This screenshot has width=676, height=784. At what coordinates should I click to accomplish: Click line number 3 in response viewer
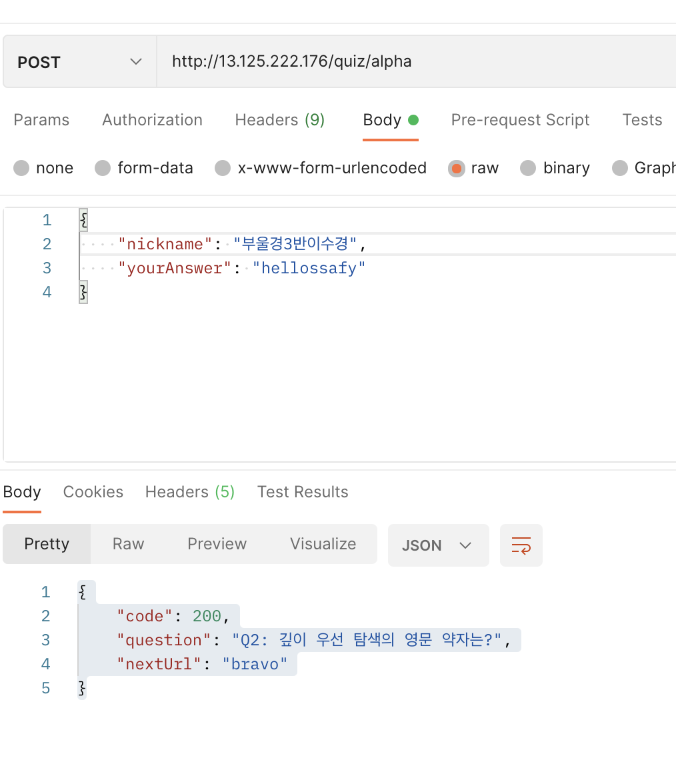point(45,640)
